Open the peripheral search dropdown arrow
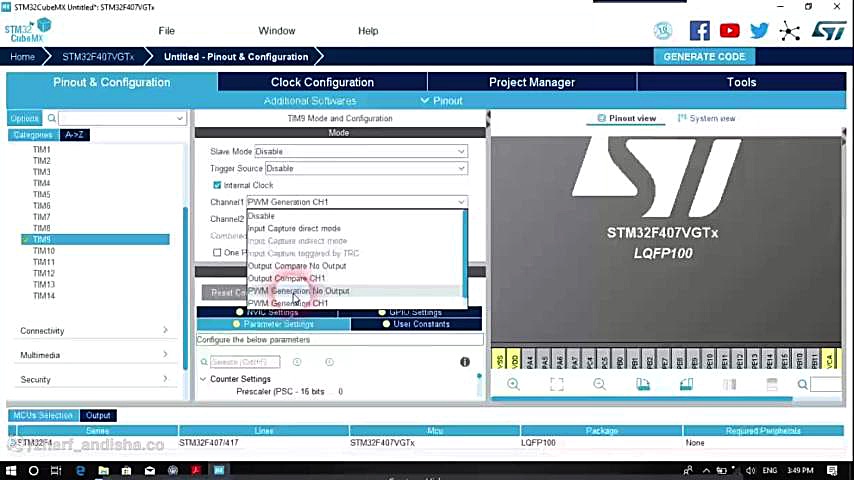Screen dimensions: 854x480 point(179,118)
